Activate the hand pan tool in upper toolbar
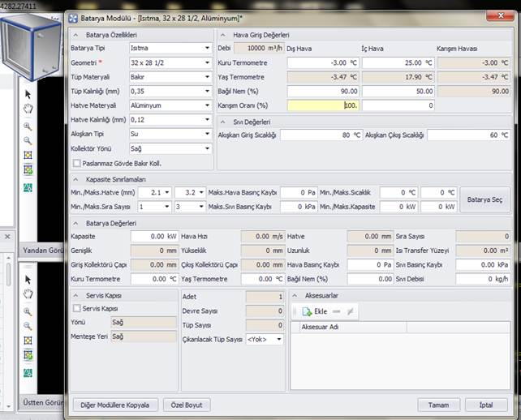The width and height of the screenshot is (521, 420). tap(28, 109)
